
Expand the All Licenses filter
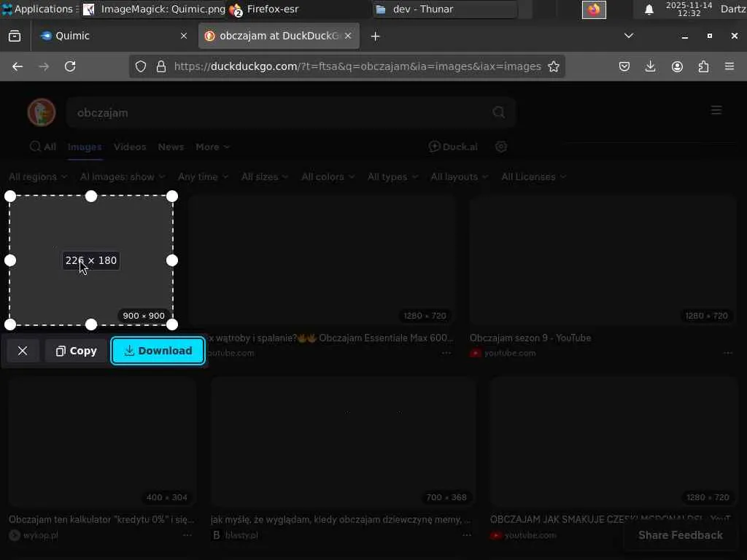(x=533, y=177)
